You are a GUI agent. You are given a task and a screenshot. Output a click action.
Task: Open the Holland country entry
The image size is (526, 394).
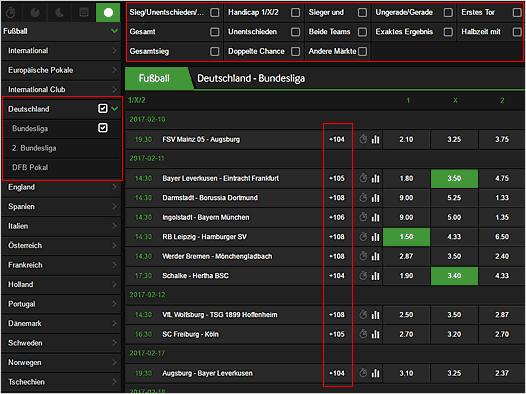61,284
